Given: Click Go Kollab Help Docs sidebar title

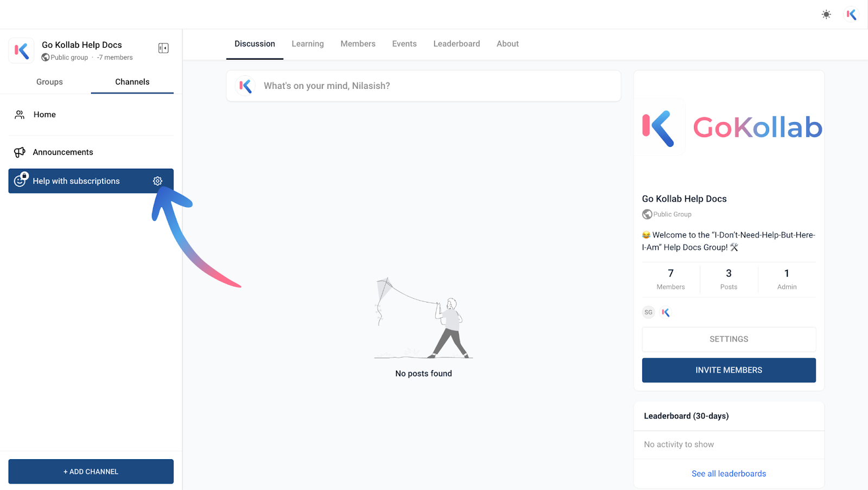Looking at the screenshot, I should (x=82, y=45).
